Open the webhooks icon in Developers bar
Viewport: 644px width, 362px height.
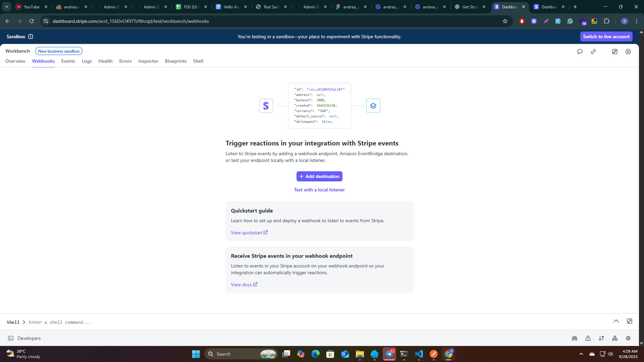615,338
